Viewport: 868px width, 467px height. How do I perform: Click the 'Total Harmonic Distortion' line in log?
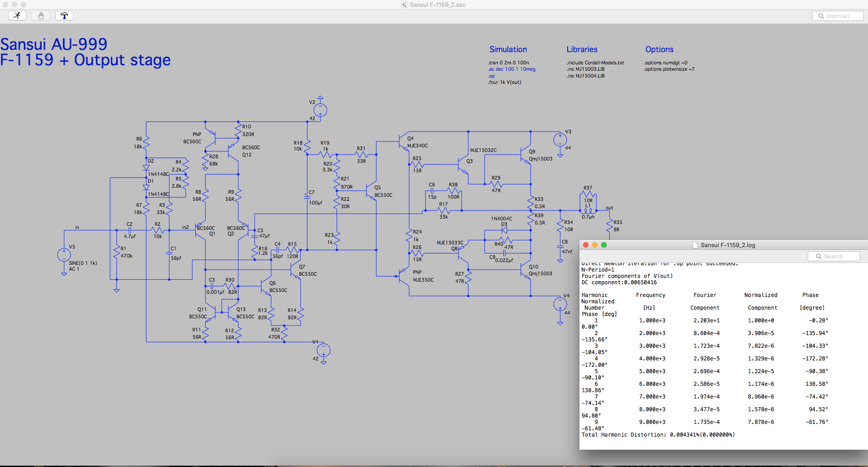[x=658, y=435]
